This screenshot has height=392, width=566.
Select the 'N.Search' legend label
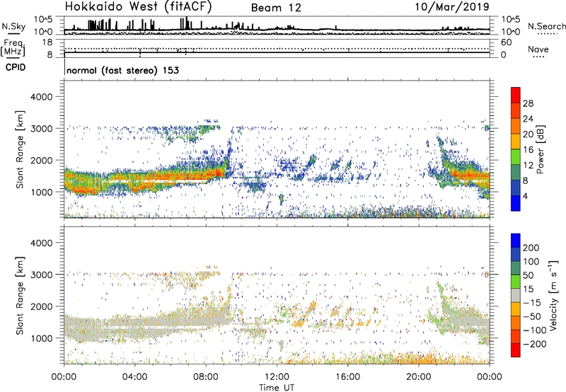(x=546, y=26)
